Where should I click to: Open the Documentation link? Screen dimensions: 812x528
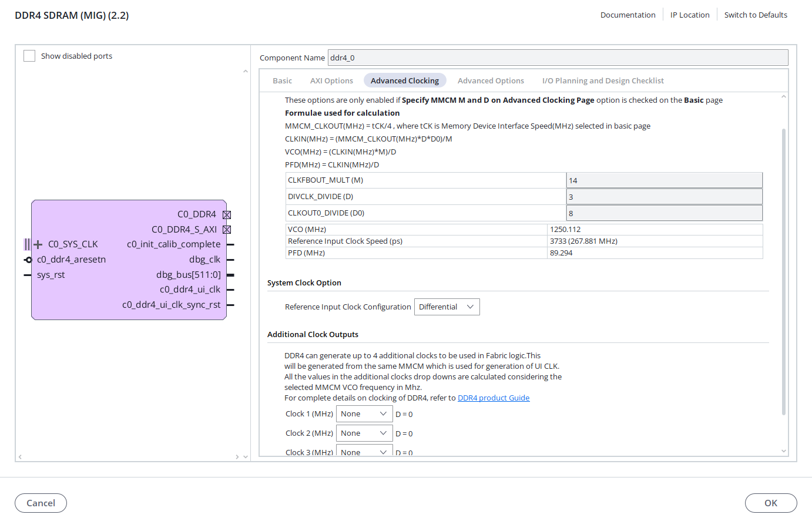628,15
